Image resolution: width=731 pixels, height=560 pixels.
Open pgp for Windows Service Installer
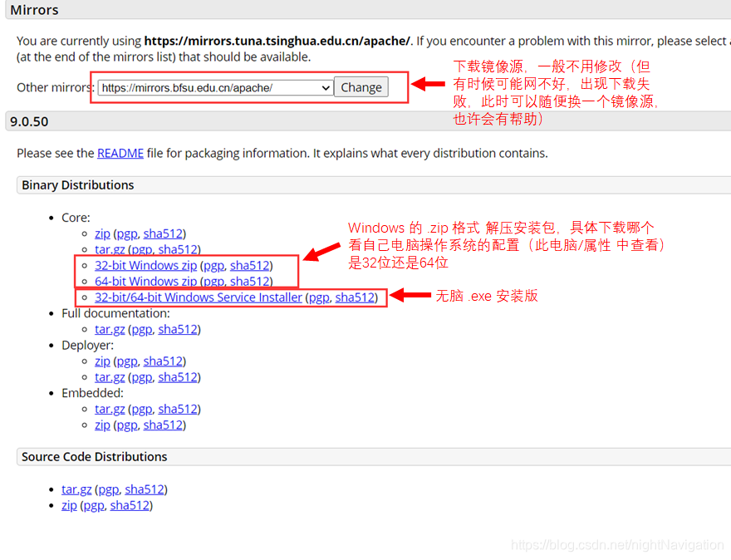pos(319,297)
